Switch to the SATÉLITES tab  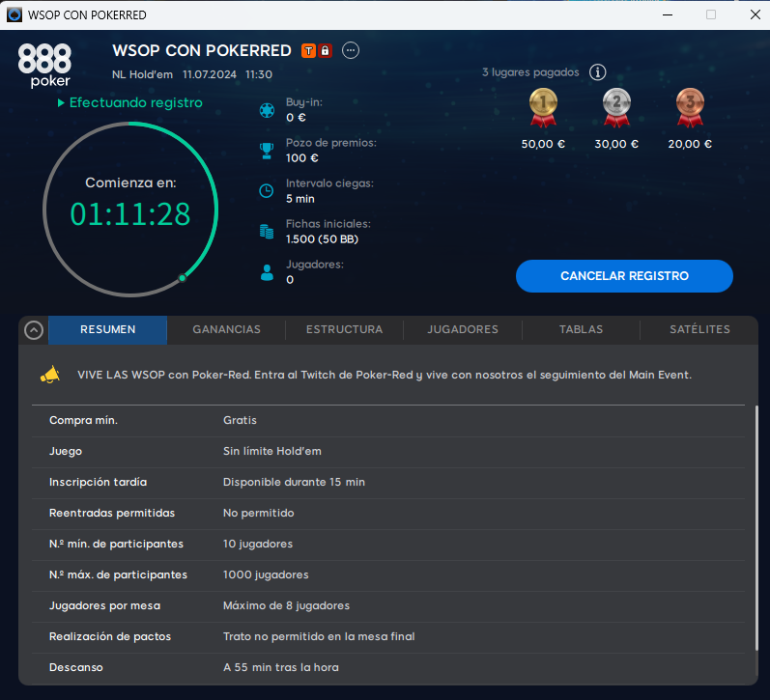pyautogui.click(x=699, y=330)
